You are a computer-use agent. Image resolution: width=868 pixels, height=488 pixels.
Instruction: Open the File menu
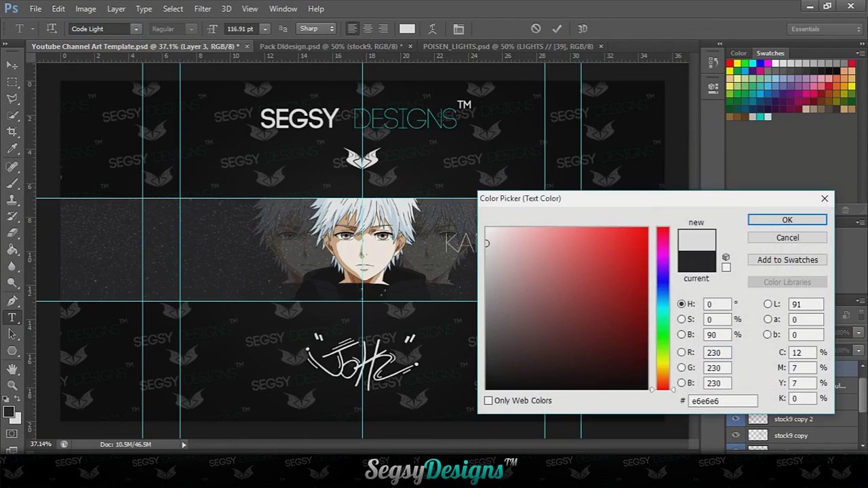click(x=35, y=9)
